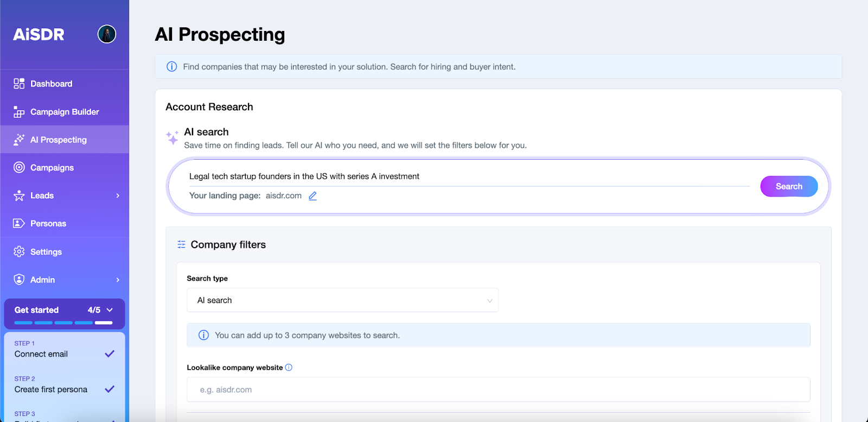
Task: Open the Settings page
Action: click(65, 251)
